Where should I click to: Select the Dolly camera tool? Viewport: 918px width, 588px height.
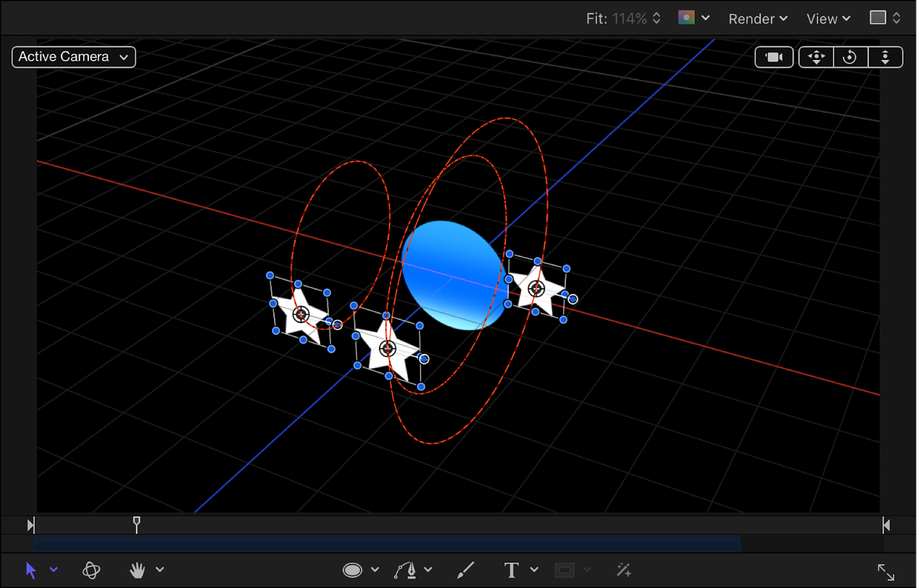point(885,57)
